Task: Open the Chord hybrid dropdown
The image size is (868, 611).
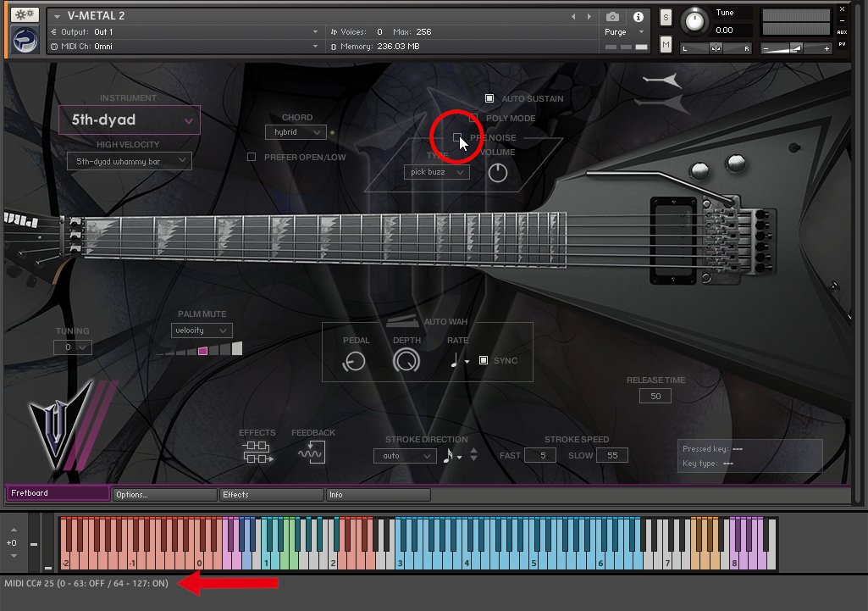Action: point(296,132)
